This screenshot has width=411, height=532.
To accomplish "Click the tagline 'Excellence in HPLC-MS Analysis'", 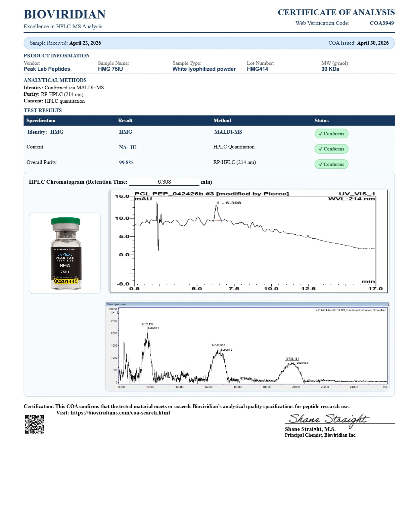I will coord(63,26).
